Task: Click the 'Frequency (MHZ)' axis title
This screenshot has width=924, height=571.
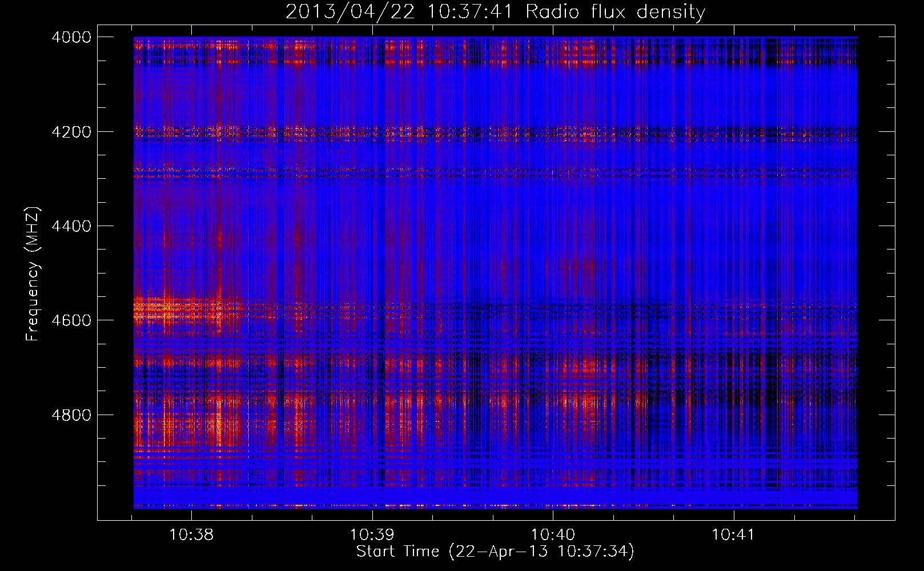Action: (33, 274)
